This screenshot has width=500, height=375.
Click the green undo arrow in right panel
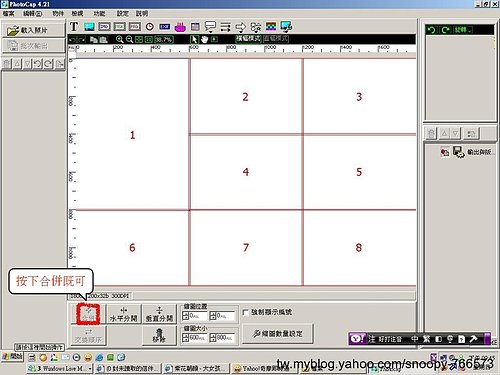431,30
